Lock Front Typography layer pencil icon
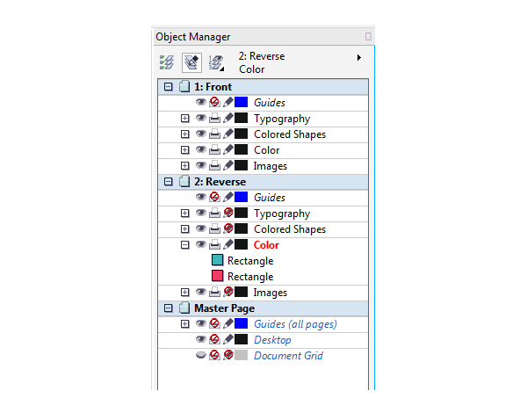 click(x=228, y=118)
